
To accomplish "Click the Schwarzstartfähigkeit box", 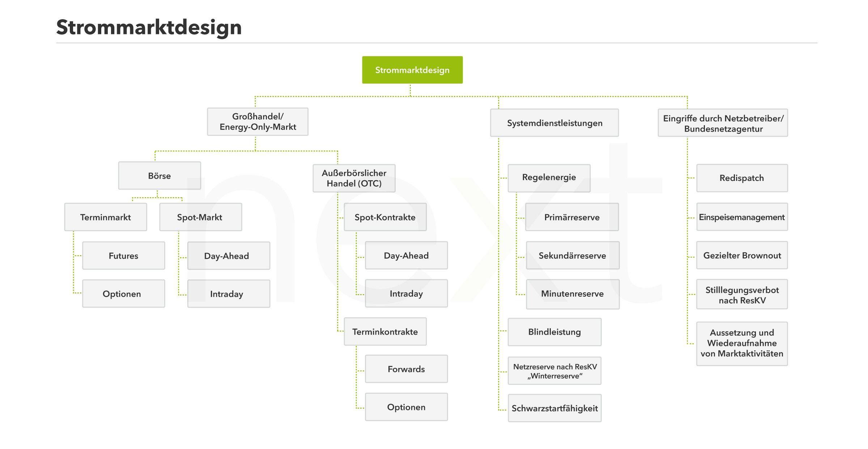I will (554, 408).
